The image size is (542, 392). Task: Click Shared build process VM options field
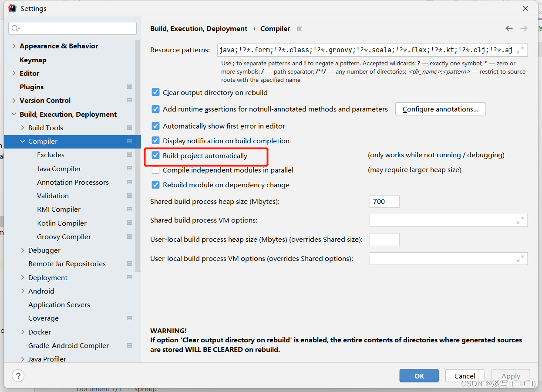(448, 220)
